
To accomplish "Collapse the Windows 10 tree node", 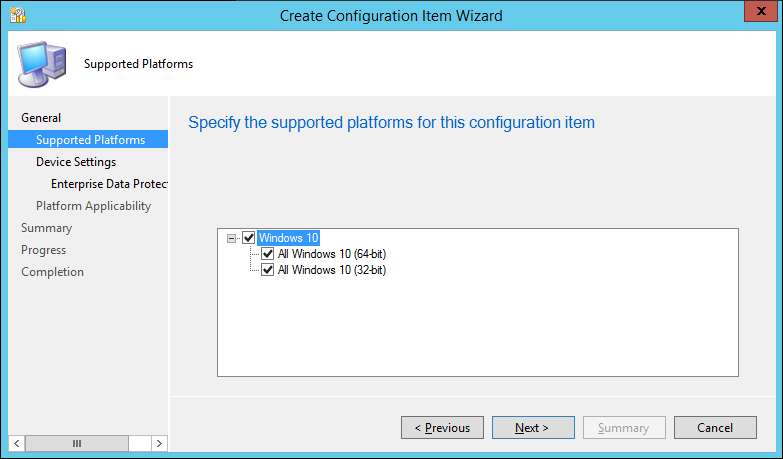I will [232, 238].
